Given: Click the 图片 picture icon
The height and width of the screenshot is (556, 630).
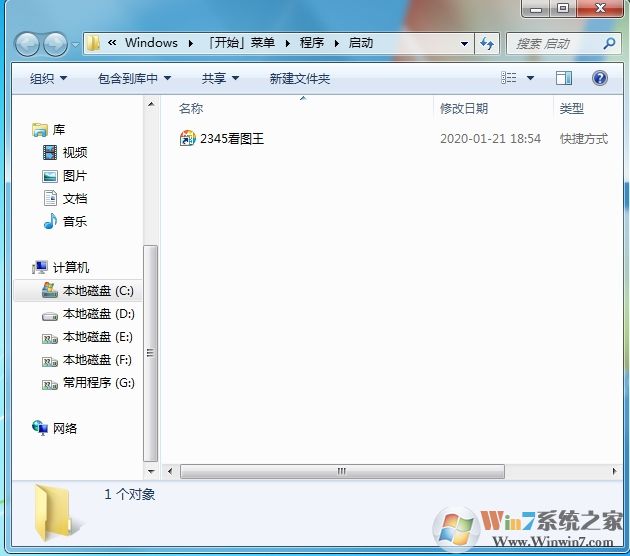Looking at the screenshot, I should click(50, 176).
